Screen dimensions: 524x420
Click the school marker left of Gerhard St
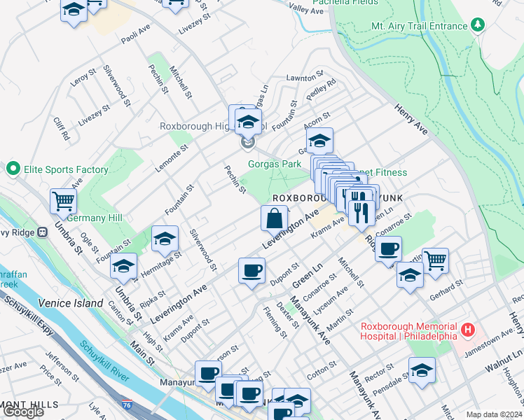point(410,275)
